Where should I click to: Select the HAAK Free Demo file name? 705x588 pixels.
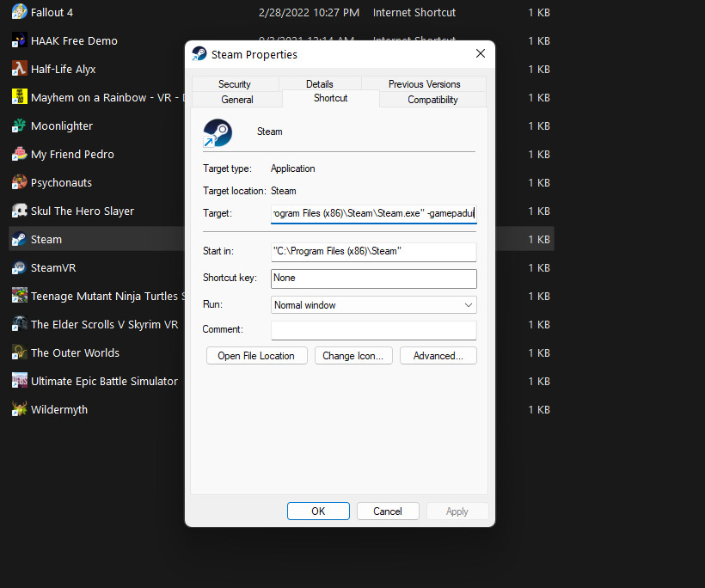74,40
